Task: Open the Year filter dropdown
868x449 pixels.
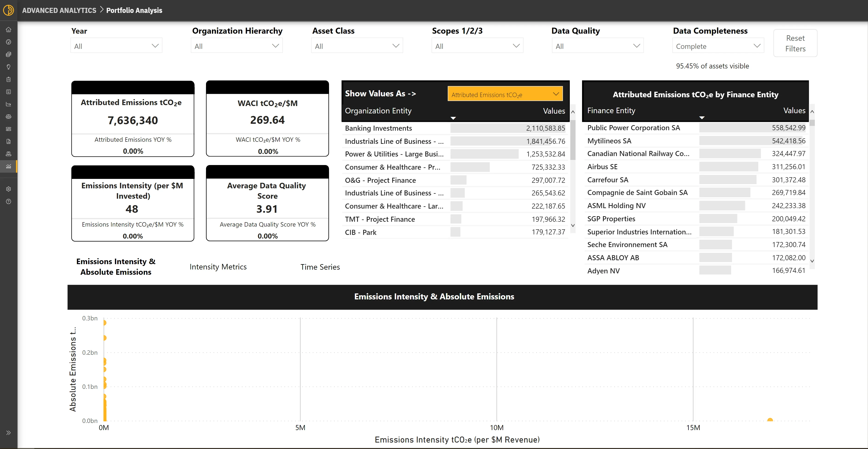Action: pos(116,46)
